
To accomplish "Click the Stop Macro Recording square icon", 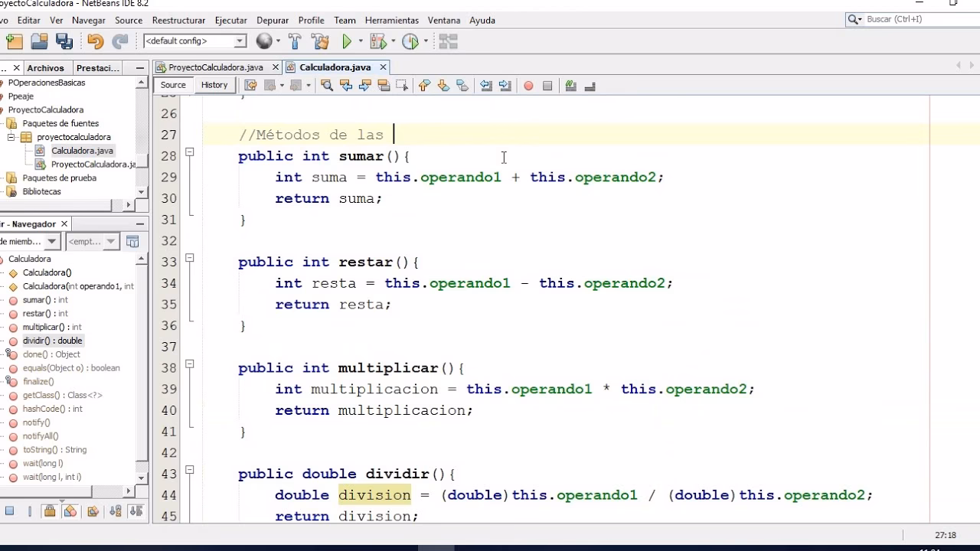I will pyautogui.click(x=547, y=86).
